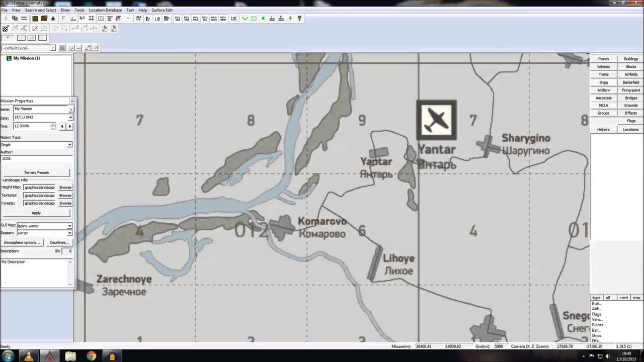Image resolution: width=644 pixels, height=362 pixels.
Task: Click the '<' previous button
Action: click(x=21, y=38)
